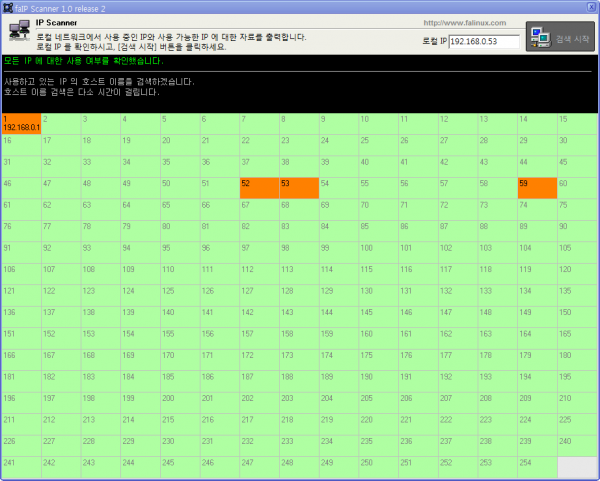The height and width of the screenshot is (481, 600).
Task: Select IP cell 135
Action: [x=577, y=295]
